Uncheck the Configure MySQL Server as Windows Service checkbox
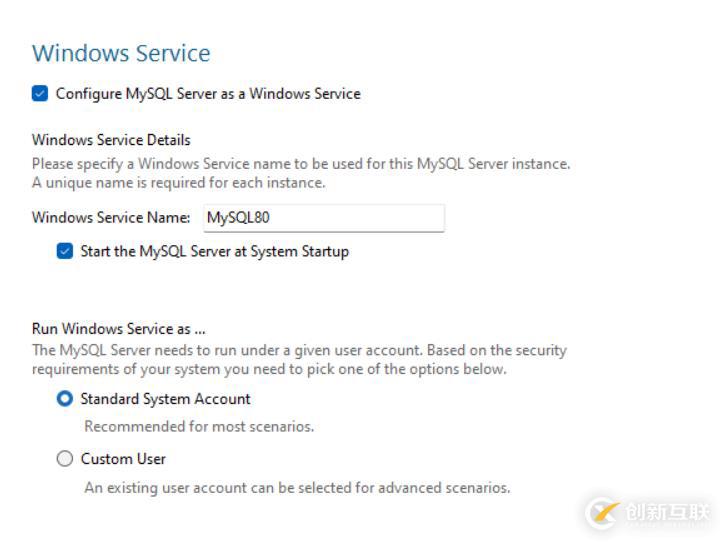This screenshot has height=542, width=720. point(40,94)
